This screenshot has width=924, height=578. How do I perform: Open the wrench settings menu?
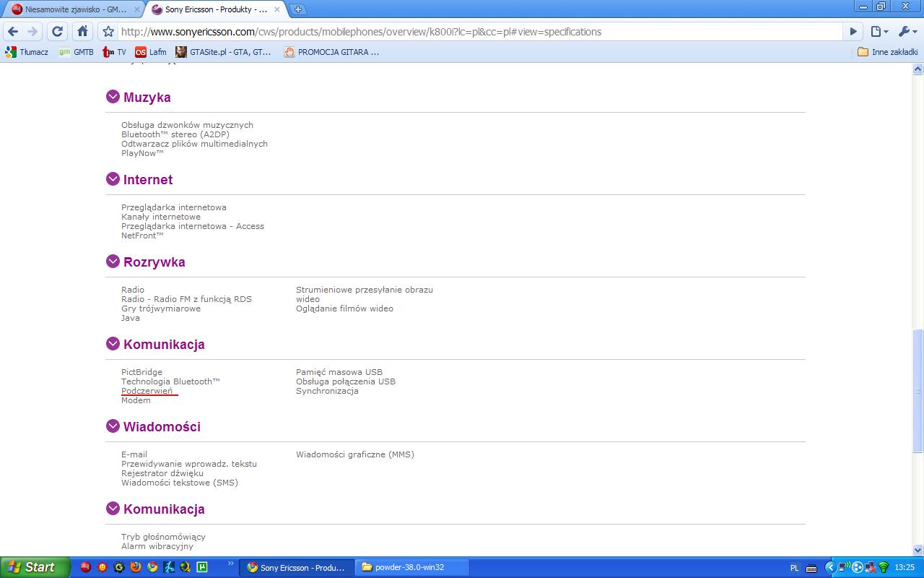[x=906, y=32]
